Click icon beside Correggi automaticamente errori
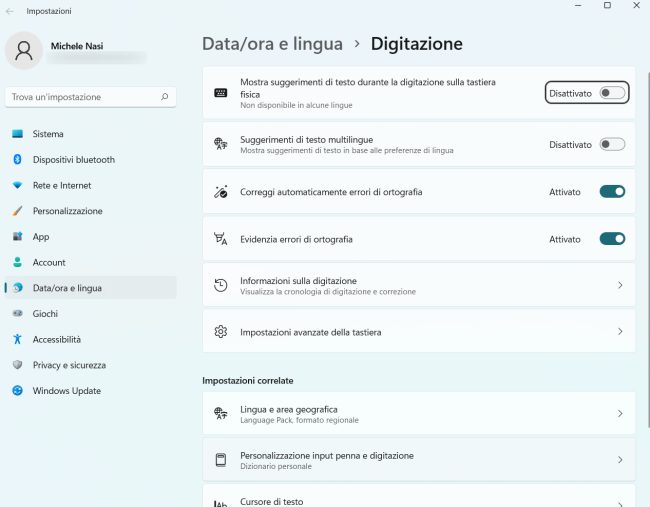650x507 pixels. tap(221, 192)
